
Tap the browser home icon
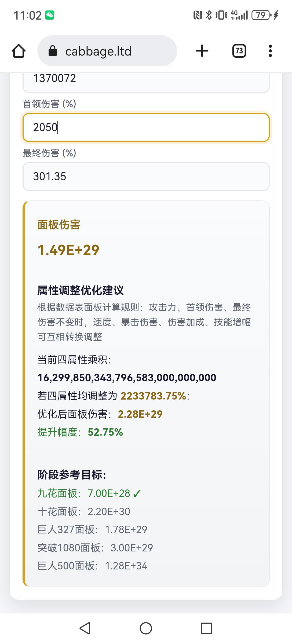(19, 51)
